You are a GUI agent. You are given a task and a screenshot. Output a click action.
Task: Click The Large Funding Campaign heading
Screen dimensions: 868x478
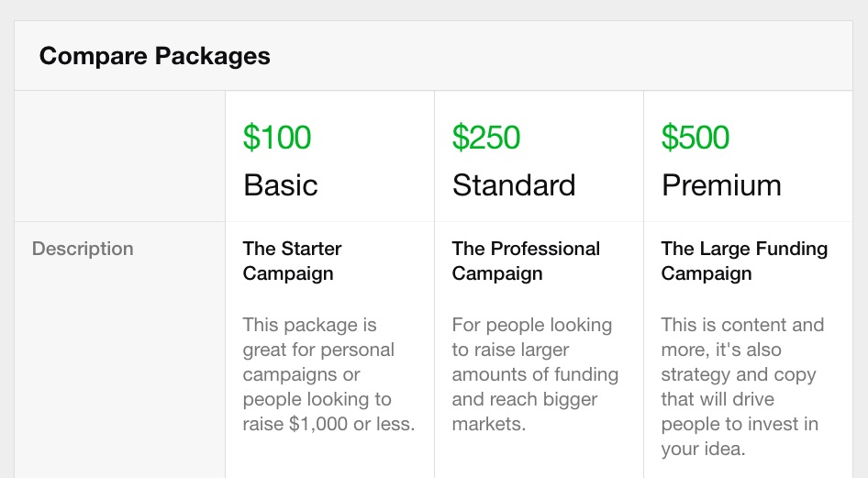tap(744, 261)
